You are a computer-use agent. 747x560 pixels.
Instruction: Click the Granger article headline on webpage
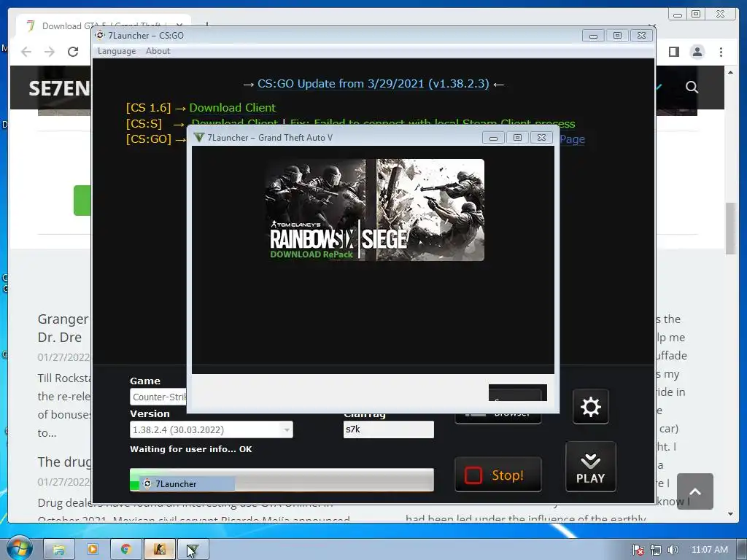click(63, 328)
